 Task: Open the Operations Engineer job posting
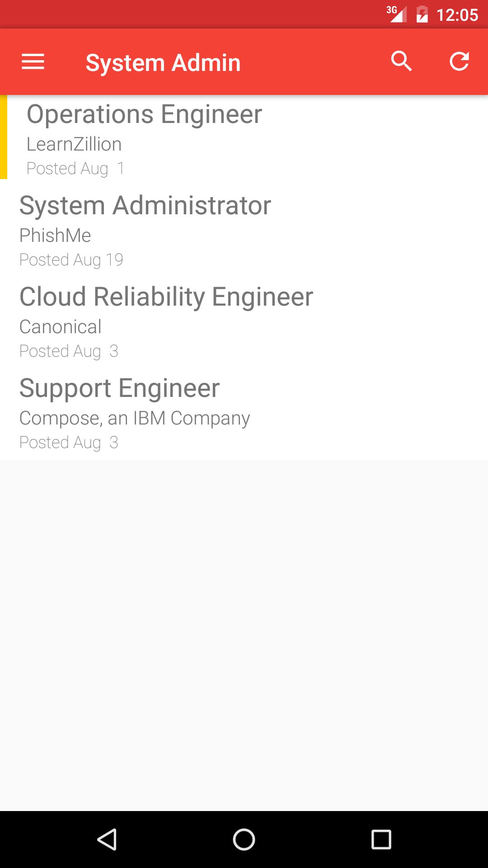145,114
